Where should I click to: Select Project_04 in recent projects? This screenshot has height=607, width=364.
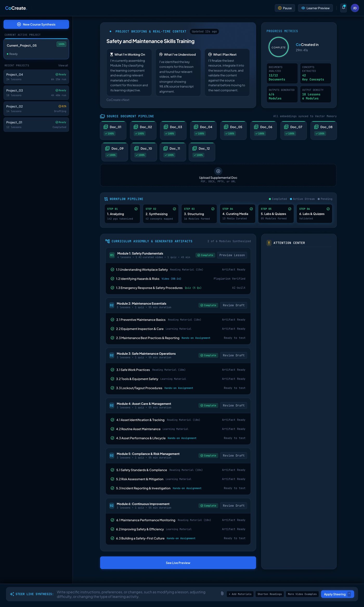pos(36,77)
